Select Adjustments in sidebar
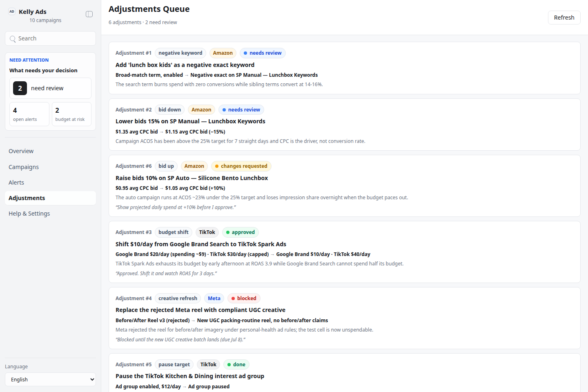 tap(50, 198)
